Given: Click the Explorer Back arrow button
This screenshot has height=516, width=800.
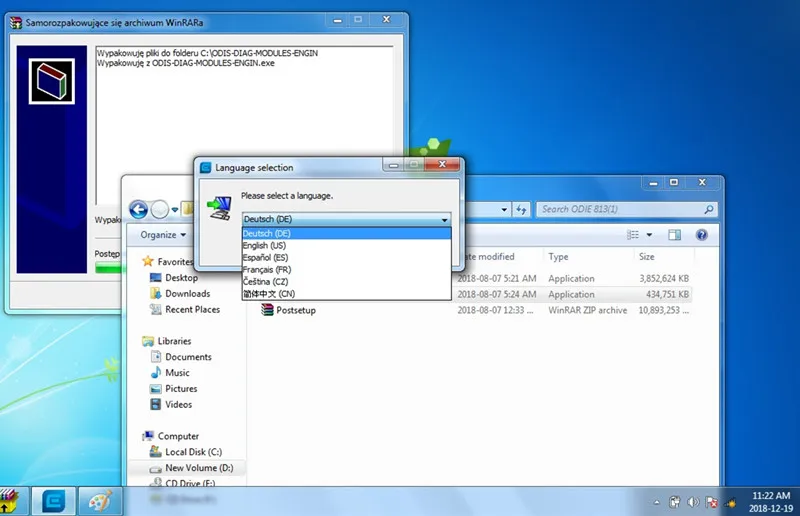Looking at the screenshot, I should click(x=138, y=209).
